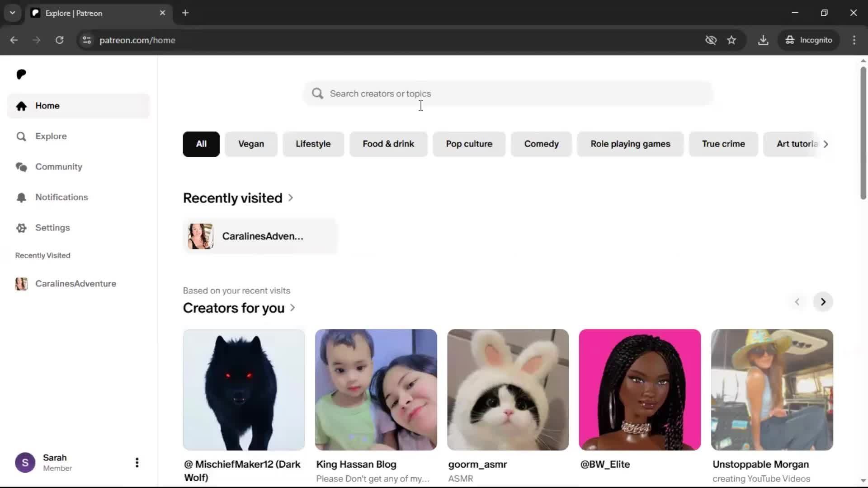Open Sarah account options menu
Screen dimensions: 868x488
coord(137,462)
